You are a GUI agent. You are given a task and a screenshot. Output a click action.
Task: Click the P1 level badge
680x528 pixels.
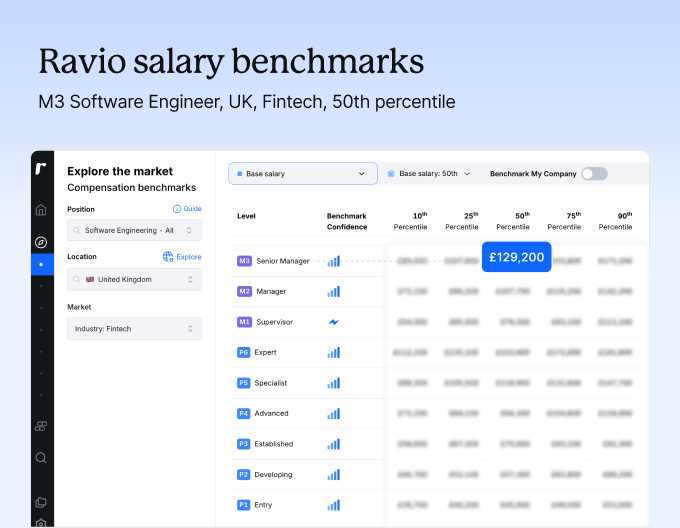pos(244,505)
